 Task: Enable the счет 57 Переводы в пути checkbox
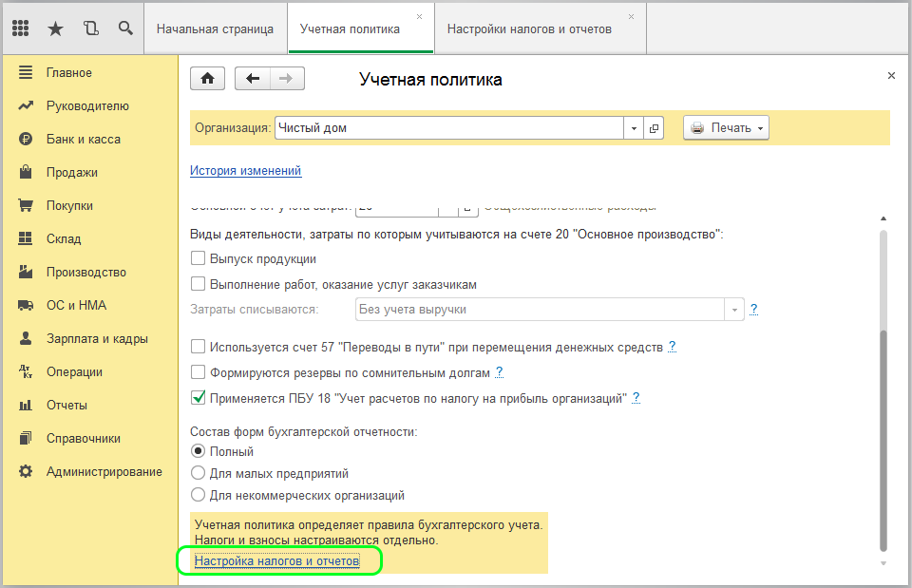coord(198,346)
